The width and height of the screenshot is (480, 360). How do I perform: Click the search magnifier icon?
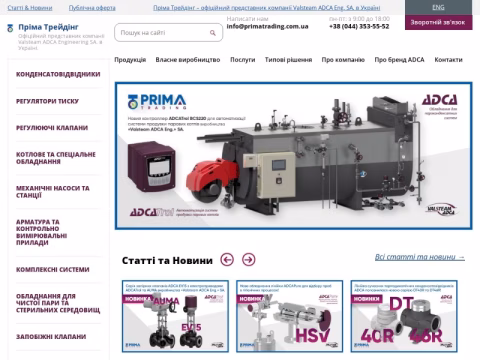click(x=213, y=33)
